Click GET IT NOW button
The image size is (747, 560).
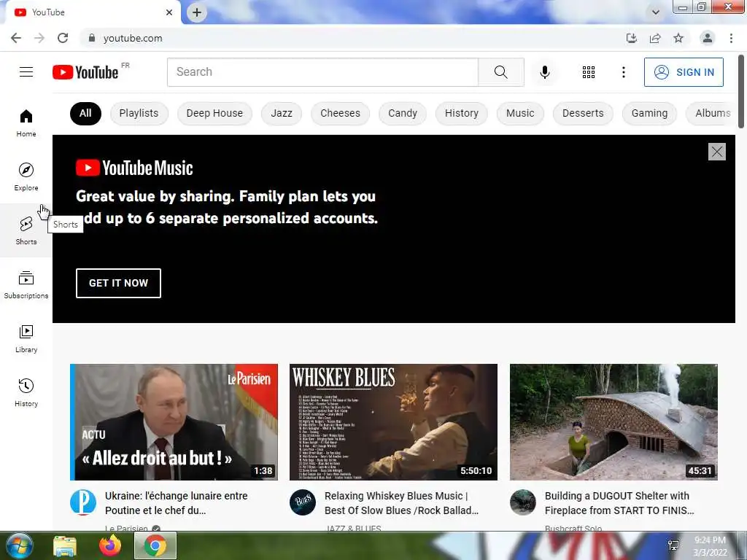118,283
